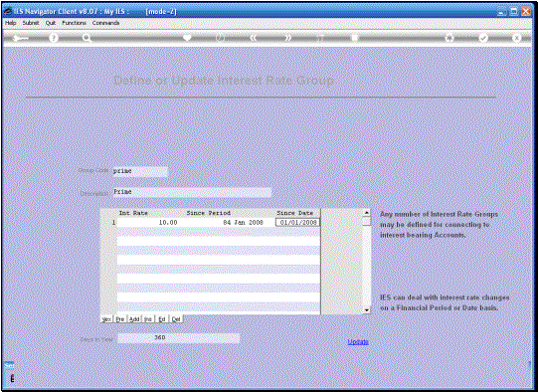Select the Int Rate cell 10.00

[148, 223]
